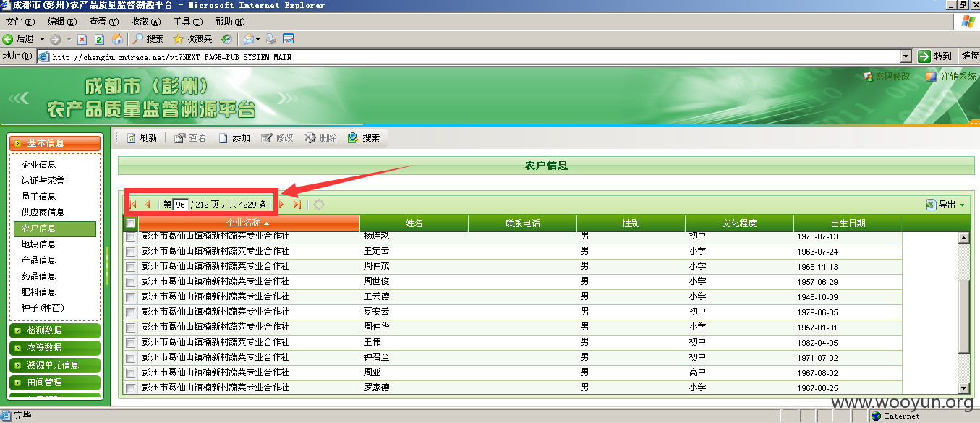Click the IE Mail envelope icon
Screen dimensions: 980x423
248,39
